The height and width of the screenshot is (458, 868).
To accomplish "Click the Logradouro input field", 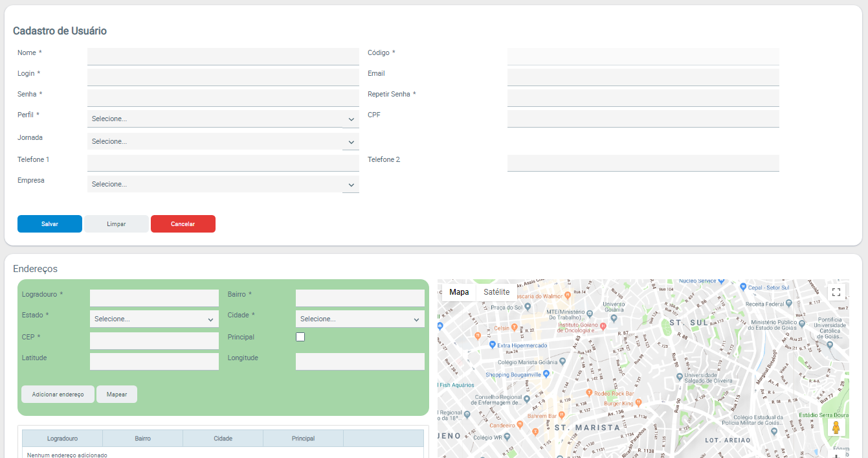I will coord(154,298).
